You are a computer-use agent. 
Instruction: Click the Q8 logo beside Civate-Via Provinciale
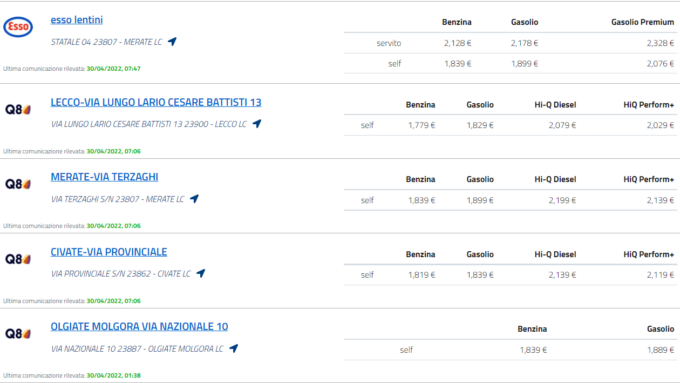point(18,259)
